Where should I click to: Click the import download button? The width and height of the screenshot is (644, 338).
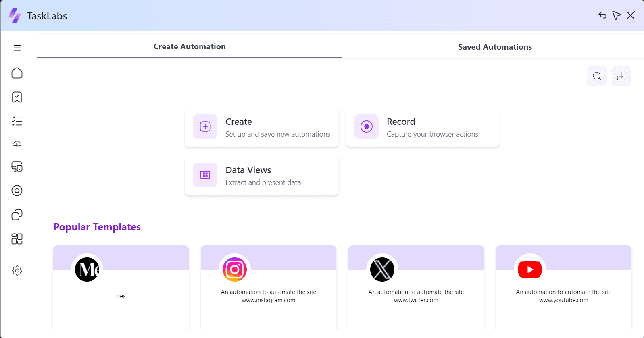[621, 76]
